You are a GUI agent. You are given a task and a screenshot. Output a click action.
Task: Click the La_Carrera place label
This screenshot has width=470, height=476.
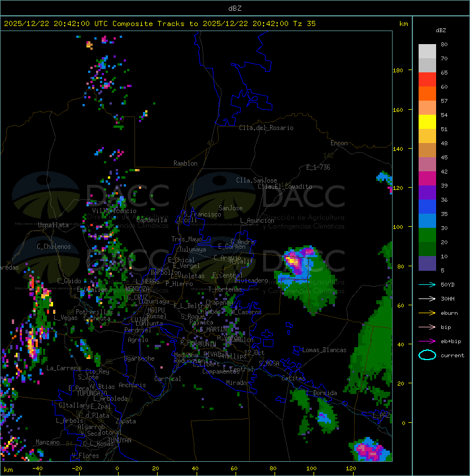[64, 368]
